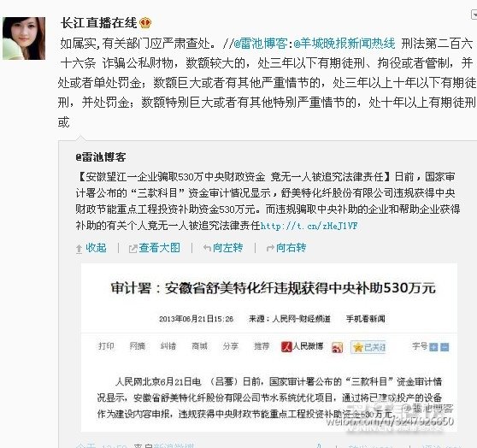Click the up-arrow icon beside 收起
Screen dimensions: 477x448
click(79, 249)
